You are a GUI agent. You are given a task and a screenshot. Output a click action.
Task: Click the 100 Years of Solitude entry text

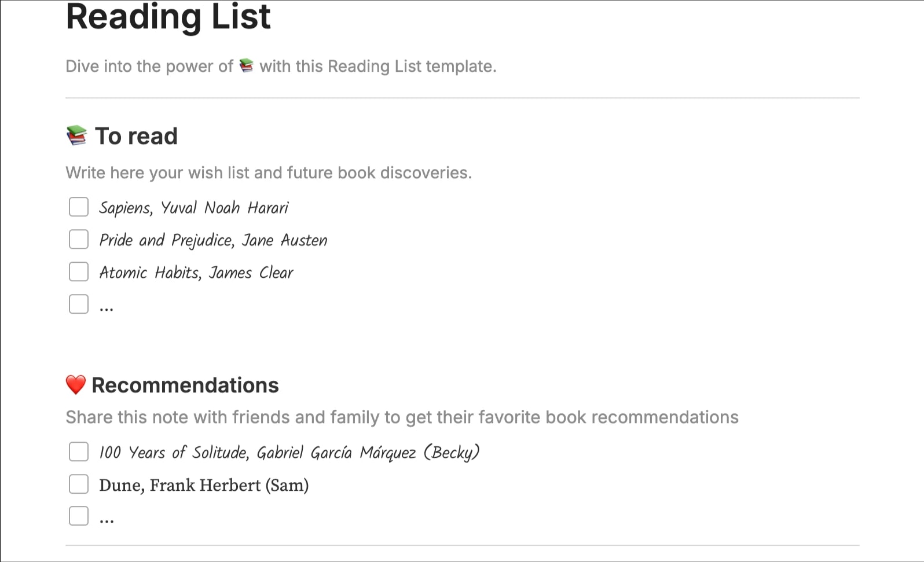[x=289, y=453]
